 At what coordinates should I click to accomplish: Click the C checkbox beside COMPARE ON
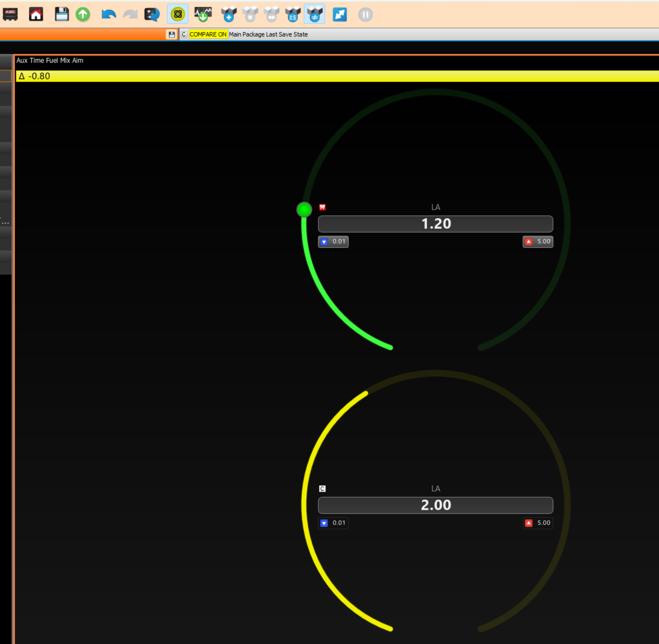click(184, 34)
